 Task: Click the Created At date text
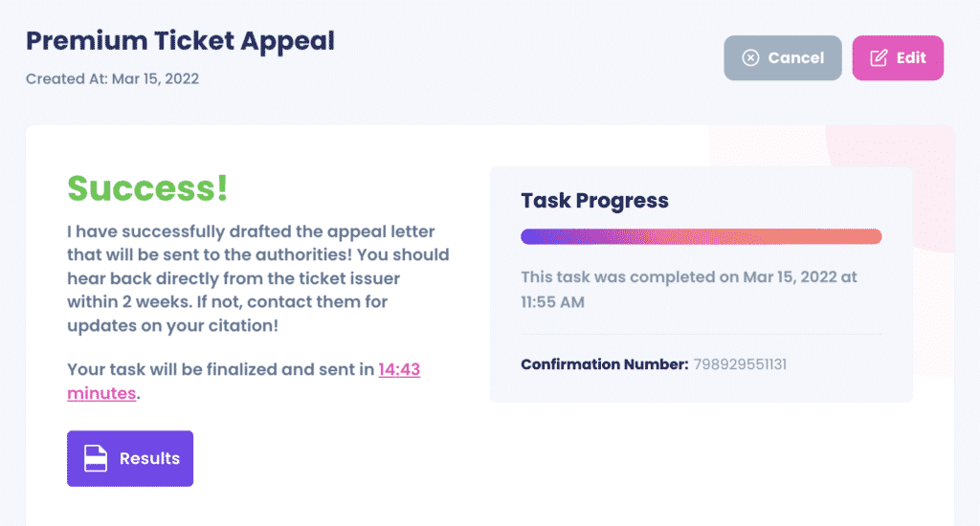point(112,78)
